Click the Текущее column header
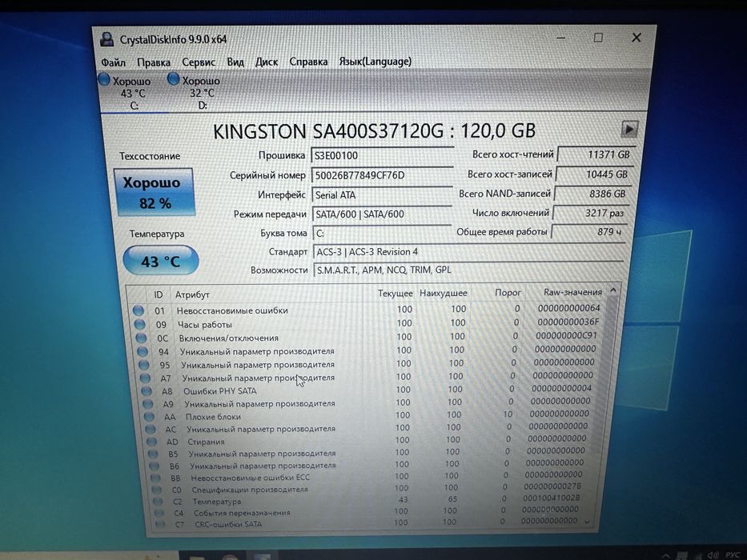 point(395,294)
